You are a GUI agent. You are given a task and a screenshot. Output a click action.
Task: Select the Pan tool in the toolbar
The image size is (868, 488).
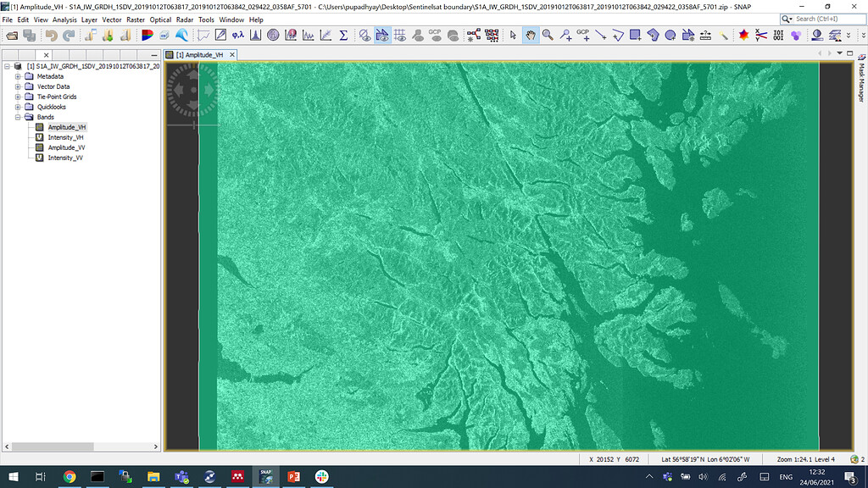(531, 35)
